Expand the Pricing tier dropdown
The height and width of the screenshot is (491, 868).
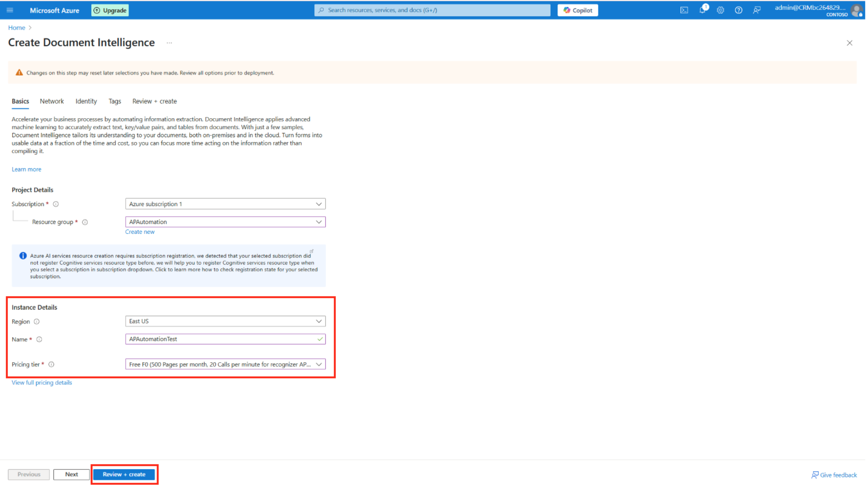click(225, 364)
